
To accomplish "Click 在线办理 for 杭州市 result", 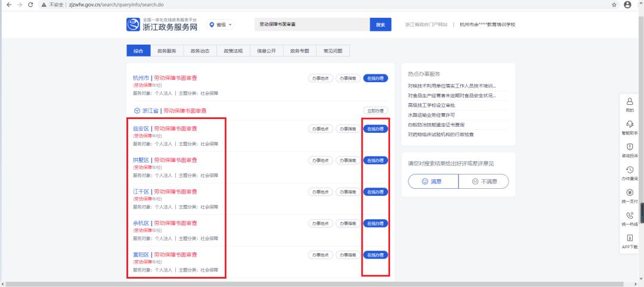I will [376, 79].
